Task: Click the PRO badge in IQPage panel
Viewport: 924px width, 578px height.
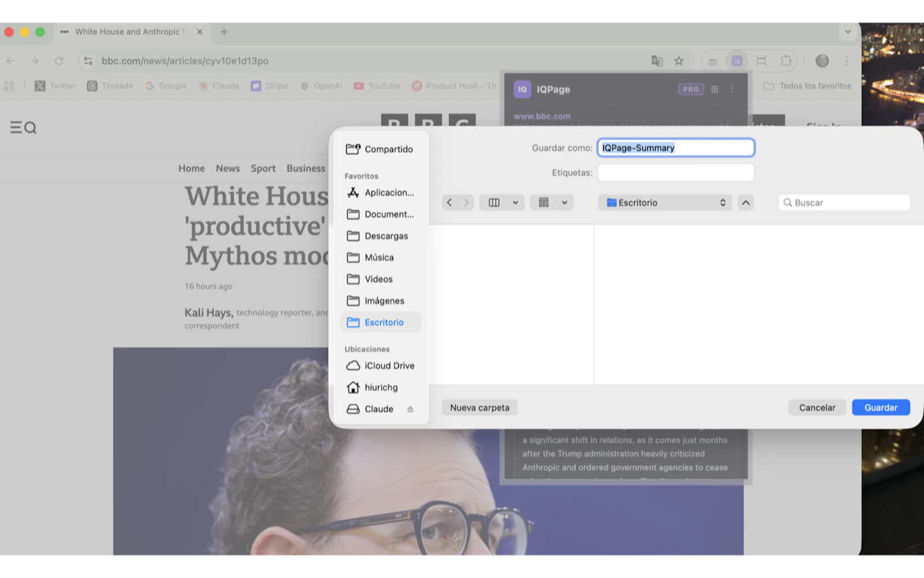Action: point(691,89)
